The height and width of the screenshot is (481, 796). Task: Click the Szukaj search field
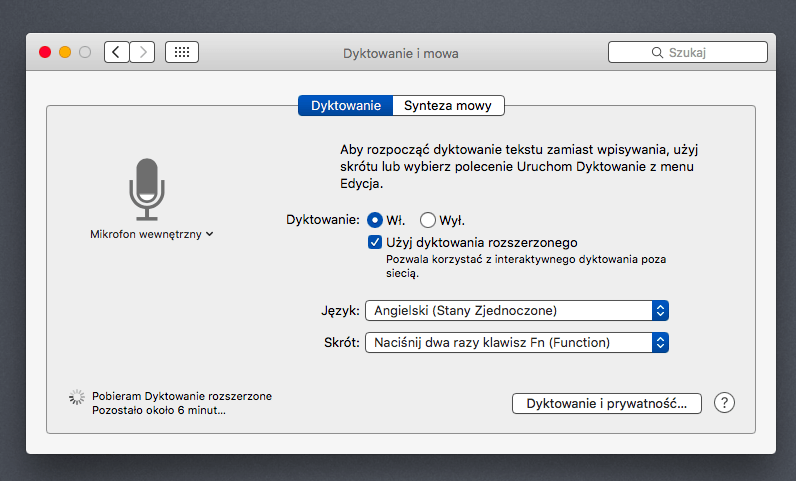[688, 52]
